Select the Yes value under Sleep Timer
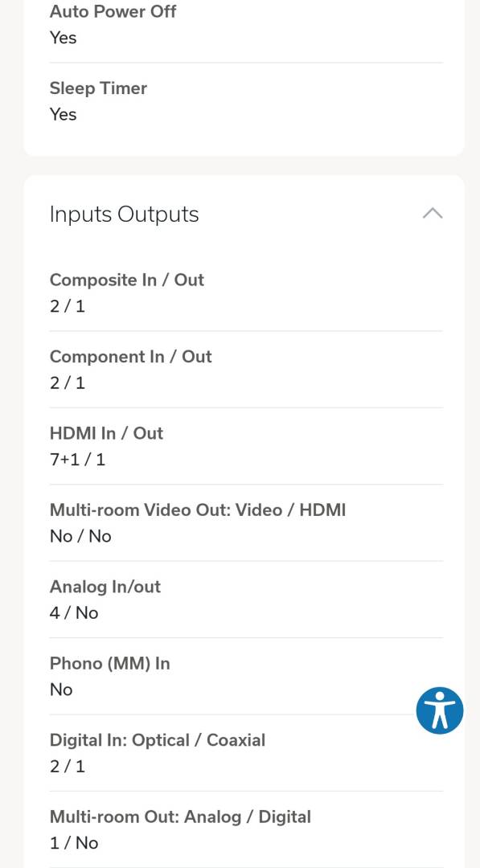Image resolution: width=480 pixels, height=868 pixels. [63, 114]
